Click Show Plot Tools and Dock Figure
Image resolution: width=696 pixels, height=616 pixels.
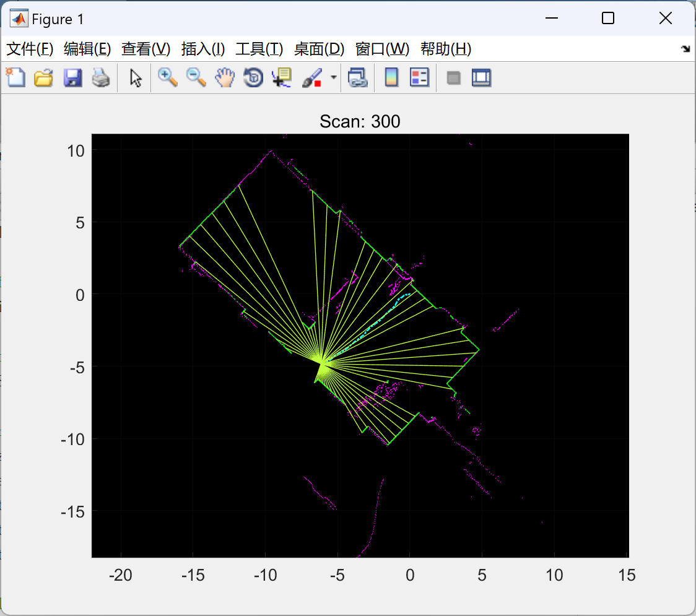pos(481,77)
